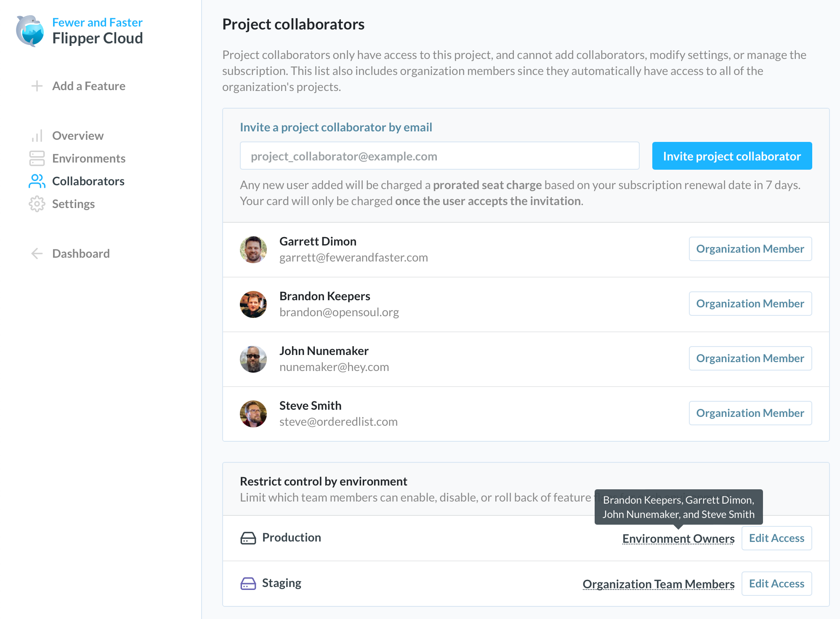Open Settings via the gear icon
Image resolution: width=840 pixels, height=619 pixels.
click(x=37, y=204)
